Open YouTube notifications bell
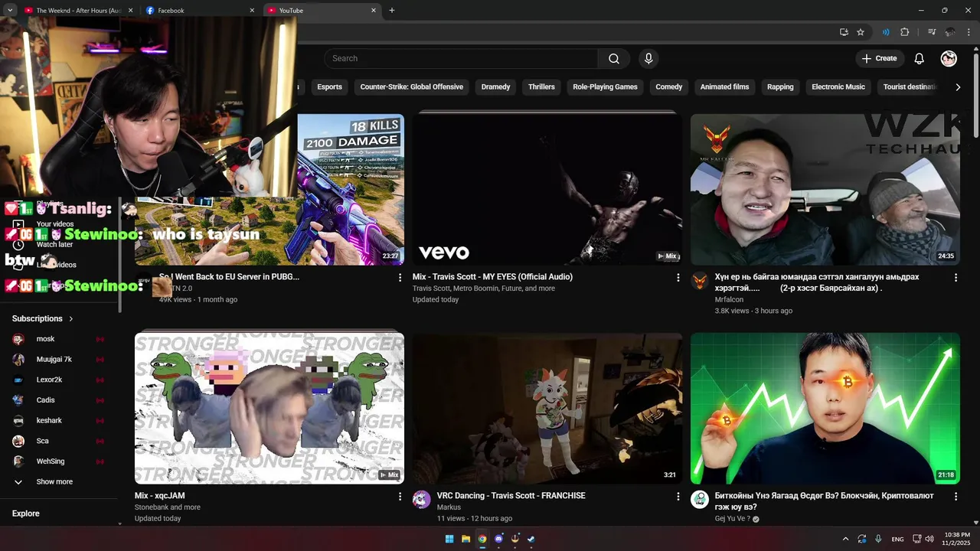980x551 pixels. point(920,59)
